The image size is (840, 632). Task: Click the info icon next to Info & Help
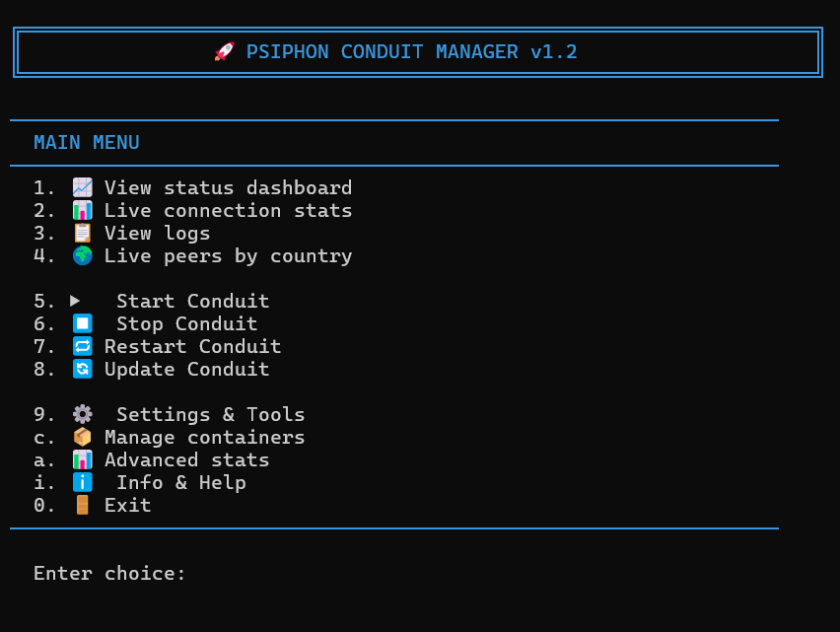click(83, 482)
